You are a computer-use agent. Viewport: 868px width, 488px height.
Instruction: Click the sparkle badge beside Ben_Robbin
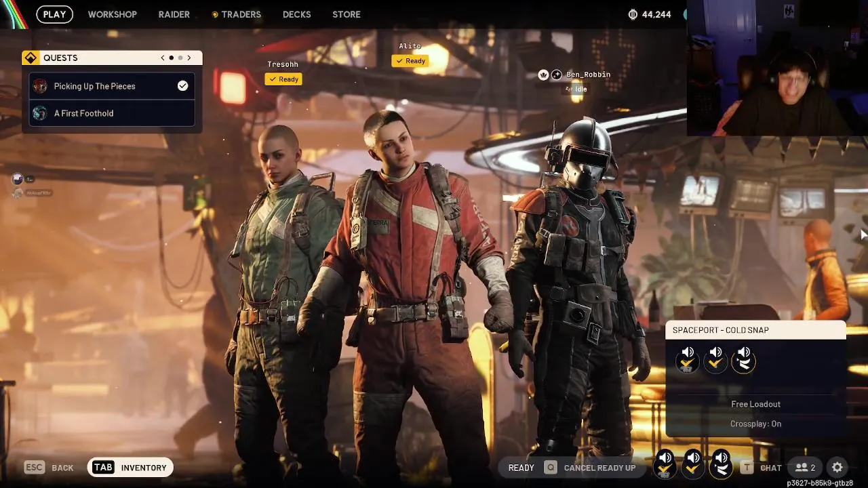[x=556, y=75]
